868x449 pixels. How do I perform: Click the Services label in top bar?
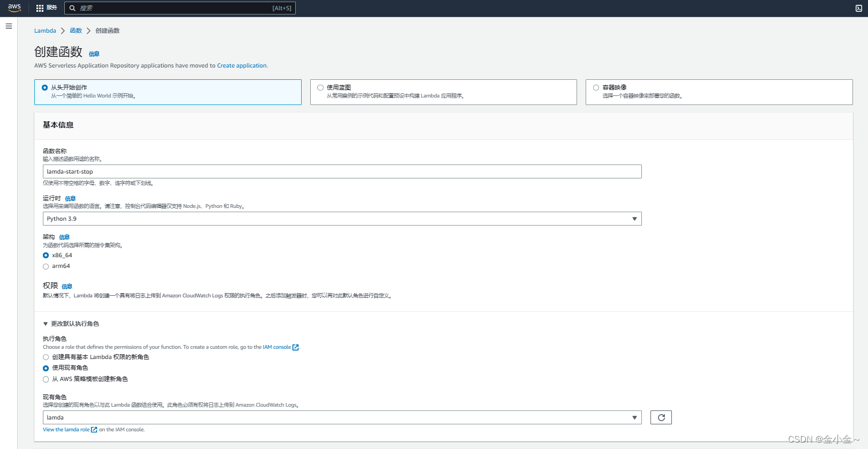(x=52, y=8)
